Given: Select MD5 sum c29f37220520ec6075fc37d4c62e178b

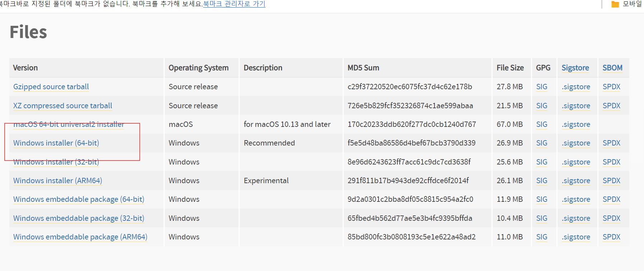Looking at the screenshot, I should (410, 87).
